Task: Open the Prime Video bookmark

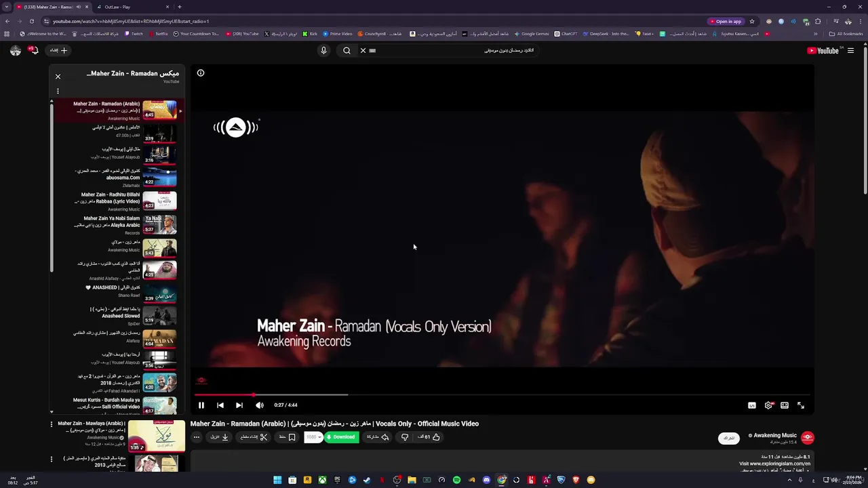Action: [x=338, y=34]
